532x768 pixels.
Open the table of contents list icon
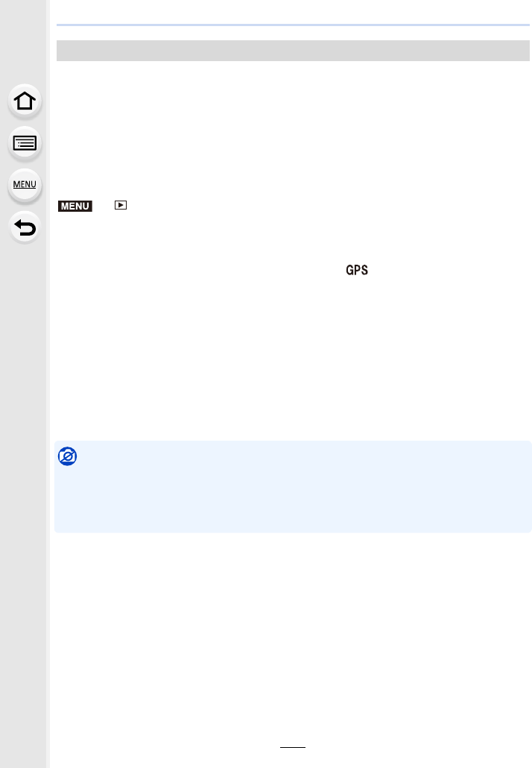tap(25, 143)
